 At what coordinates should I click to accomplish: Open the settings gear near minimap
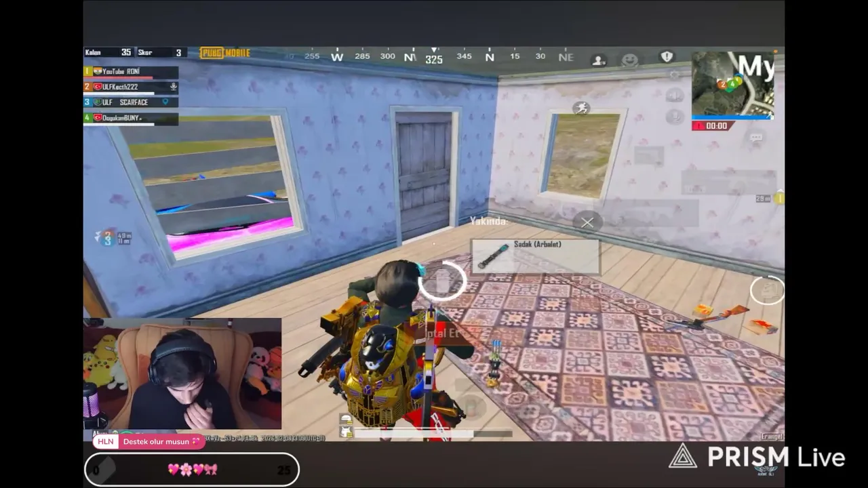click(x=674, y=75)
